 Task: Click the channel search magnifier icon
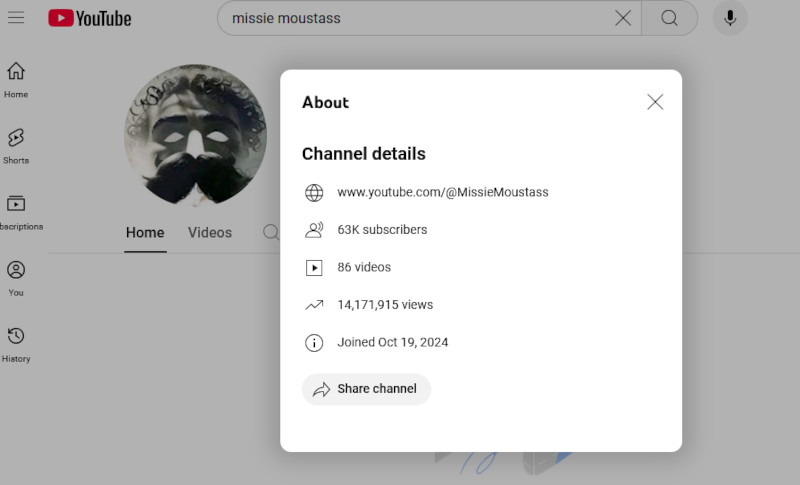271,233
